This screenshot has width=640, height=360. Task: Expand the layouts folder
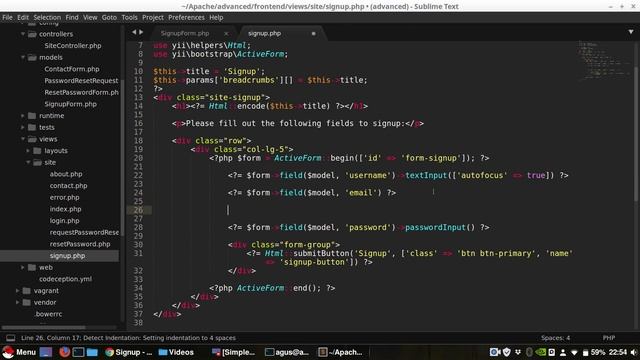[x=28, y=151]
